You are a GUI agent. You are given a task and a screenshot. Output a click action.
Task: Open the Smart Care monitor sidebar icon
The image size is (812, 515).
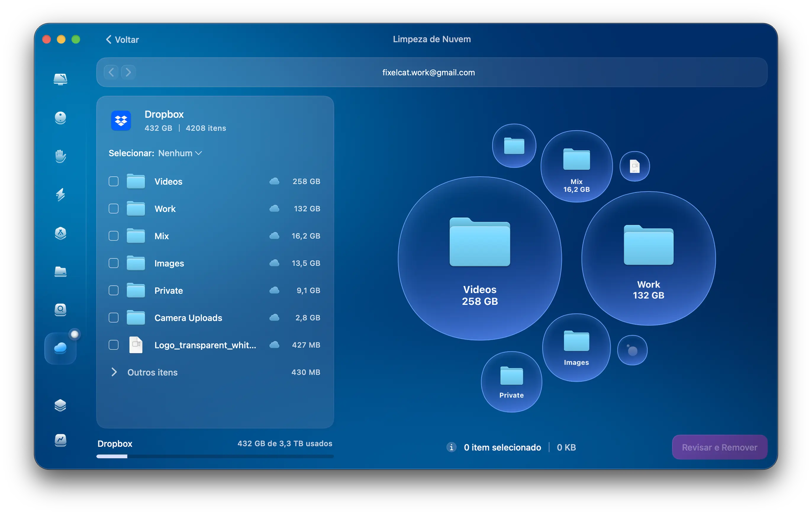[x=60, y=79]
